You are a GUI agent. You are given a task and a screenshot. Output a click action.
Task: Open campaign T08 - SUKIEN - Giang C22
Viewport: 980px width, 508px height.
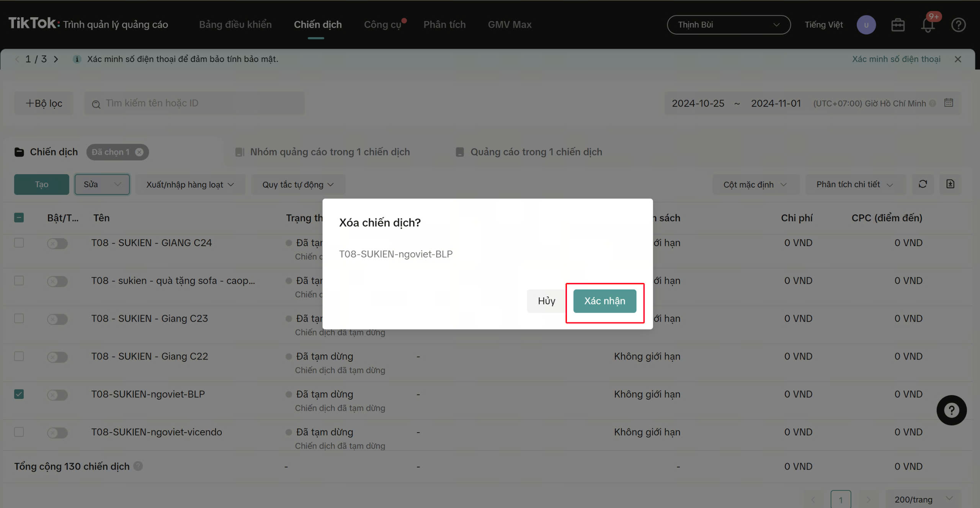pyautogui.click(x=149, y=356)
